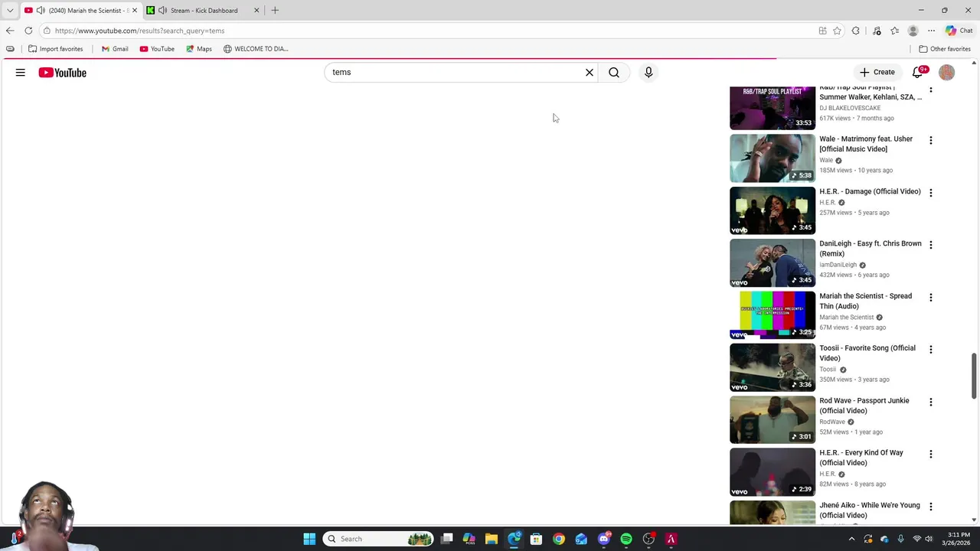The height and width of the screenshot is (551, 980).
Task: Expand Other favorites folder
Action: [945, 49]
